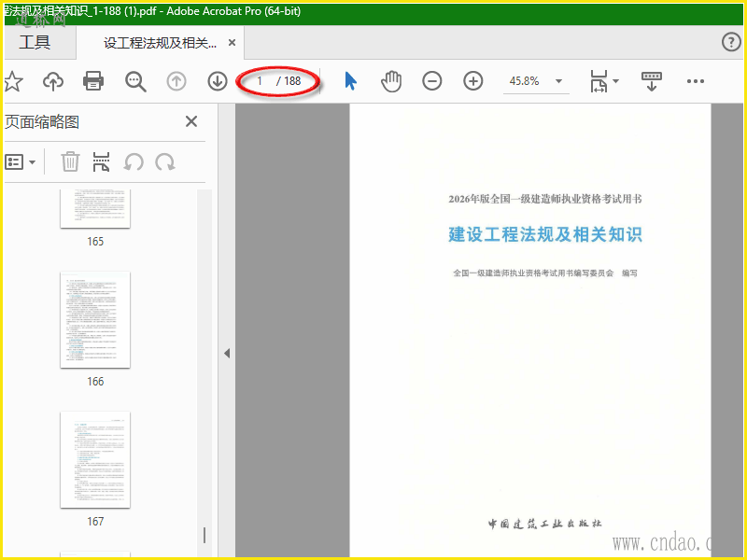Delete selected pages with trash icon
This screenshot has height=560, width=747.
coord(70,161)
